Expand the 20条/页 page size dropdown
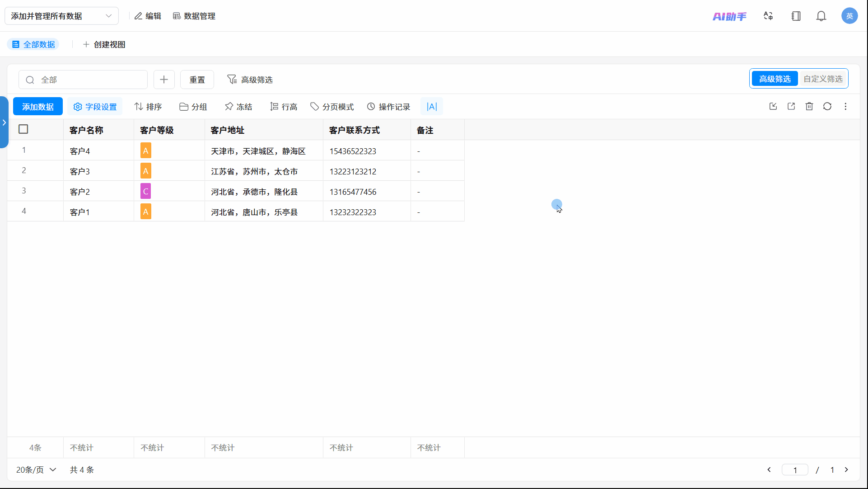 pyautogui.click(x=36, y=470)
